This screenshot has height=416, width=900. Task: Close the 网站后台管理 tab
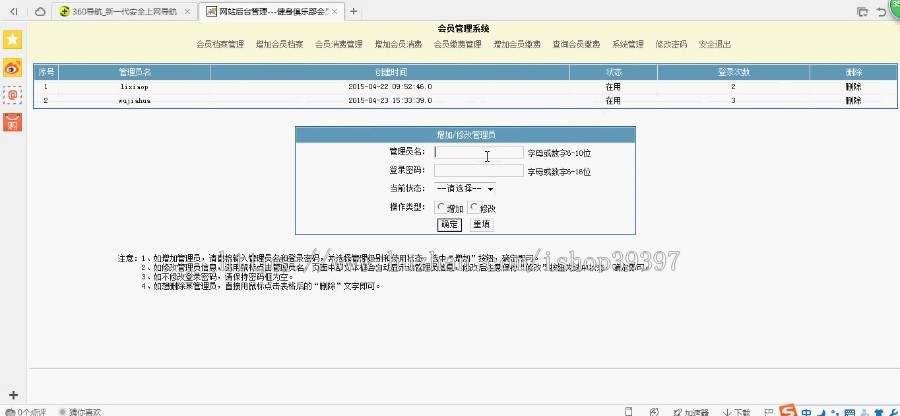coord(335,11)
